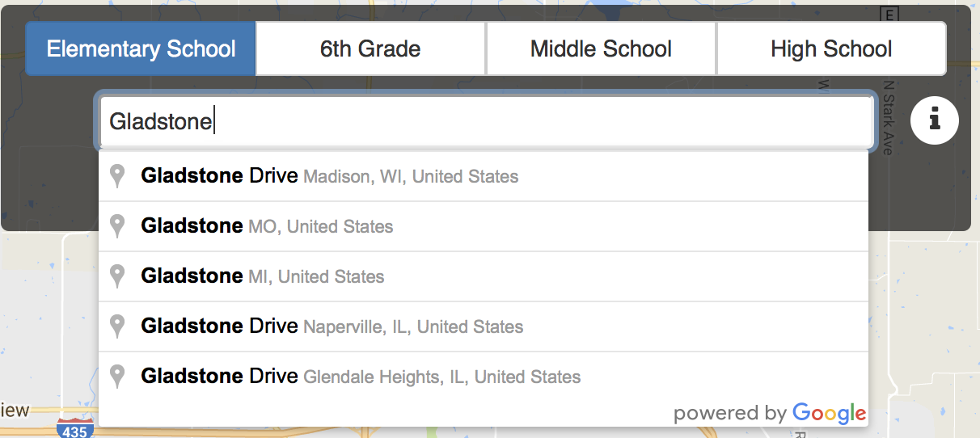Image resolution: width=980 pixels, height=438 pixels.
Task: Switch to the High School tab
Action: pyautogui.click(x=831, y=48)
